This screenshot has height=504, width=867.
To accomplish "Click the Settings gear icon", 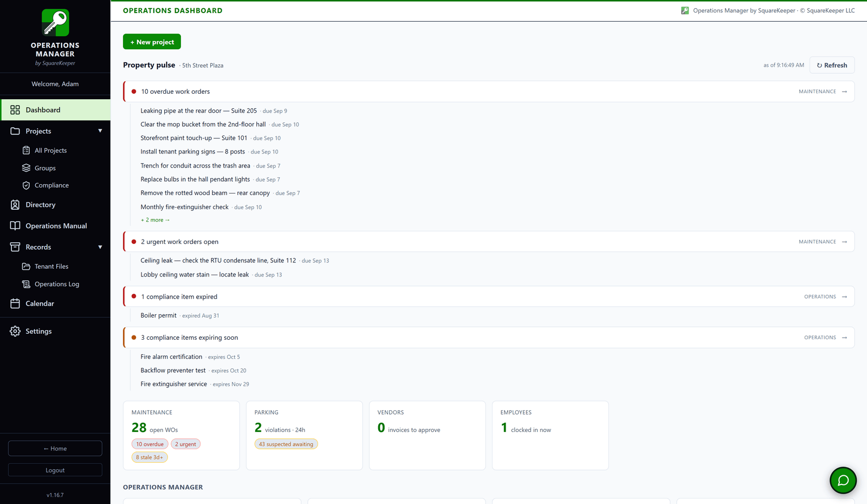I will point(15,331).
